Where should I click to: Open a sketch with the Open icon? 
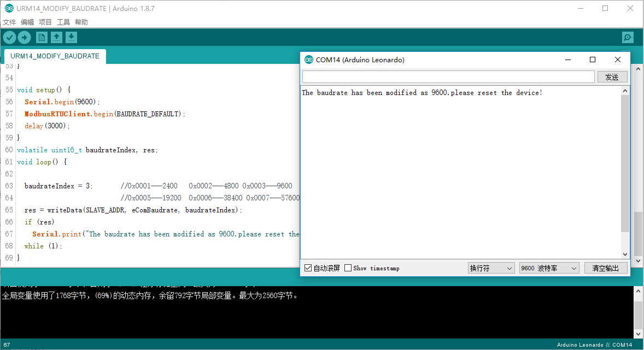tap(56, 38)
